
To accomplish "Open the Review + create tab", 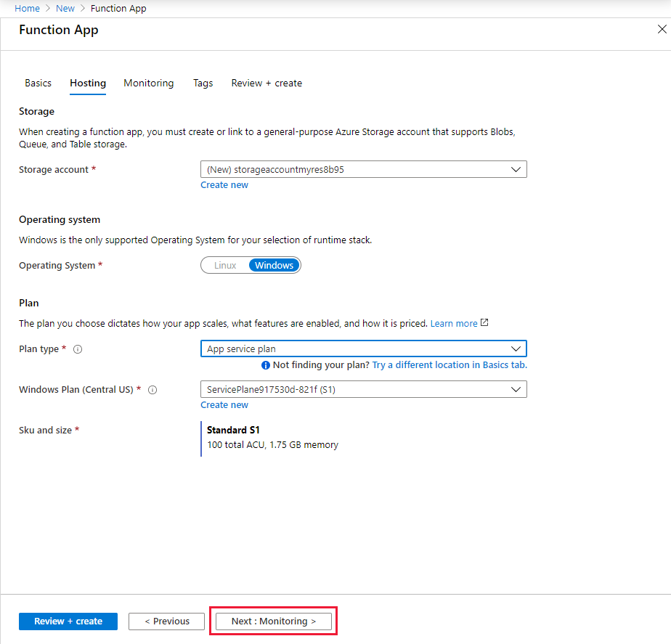I will coord(267,83).
